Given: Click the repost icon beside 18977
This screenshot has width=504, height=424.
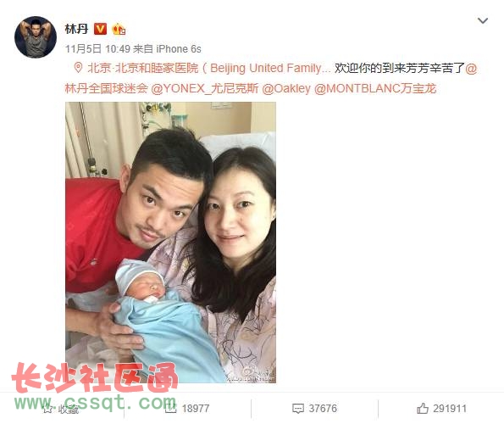Looking at the screenshot, I should click(170, 409).
